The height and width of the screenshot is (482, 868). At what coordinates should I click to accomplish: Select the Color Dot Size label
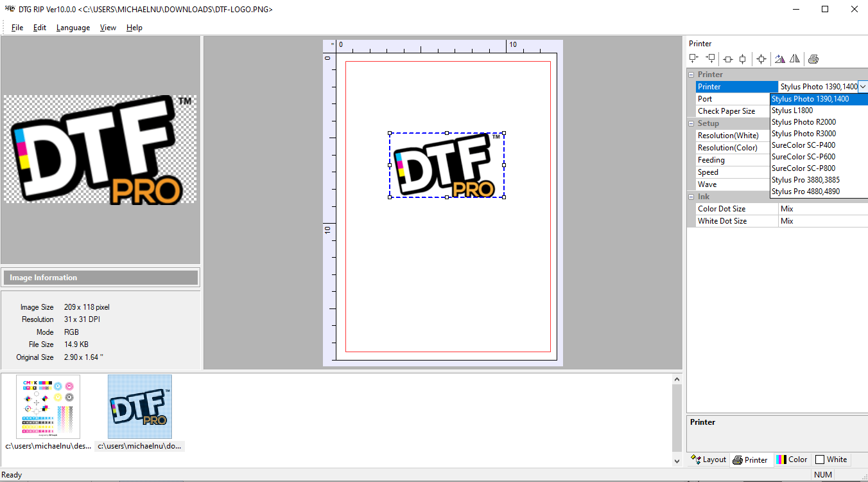(722, 209)
